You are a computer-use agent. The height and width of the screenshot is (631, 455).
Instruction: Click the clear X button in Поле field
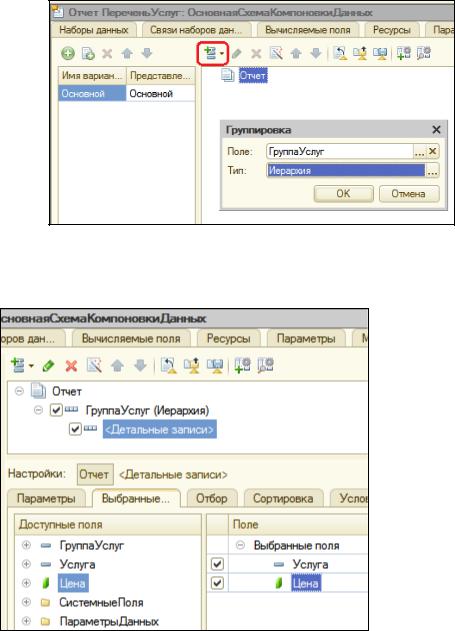click(432, 151)
